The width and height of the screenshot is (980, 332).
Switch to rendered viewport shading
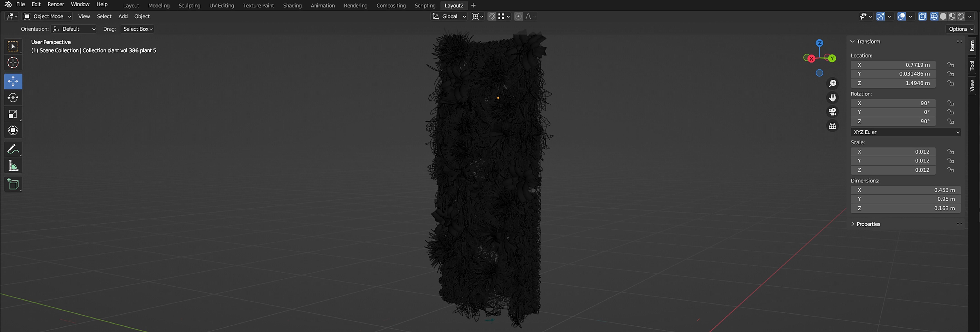(961, 16)
